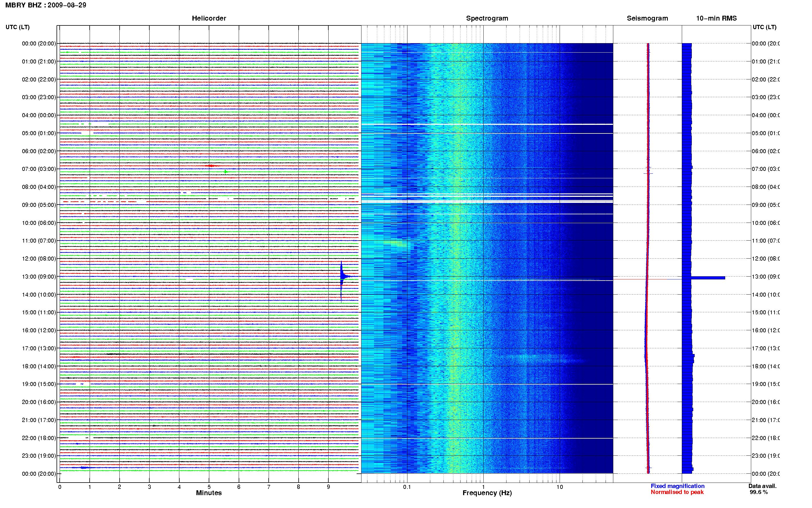Image resolution: width=812 pixels, height=508 pixels.
Task: Click the 15:00 (11:00) helicorder time label
Action: 39,312
